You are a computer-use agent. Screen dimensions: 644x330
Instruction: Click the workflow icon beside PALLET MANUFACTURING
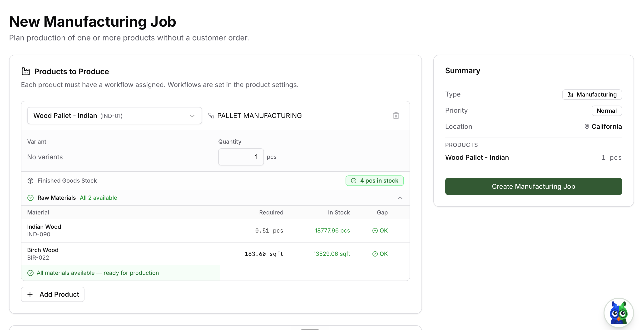pos(211,116)
